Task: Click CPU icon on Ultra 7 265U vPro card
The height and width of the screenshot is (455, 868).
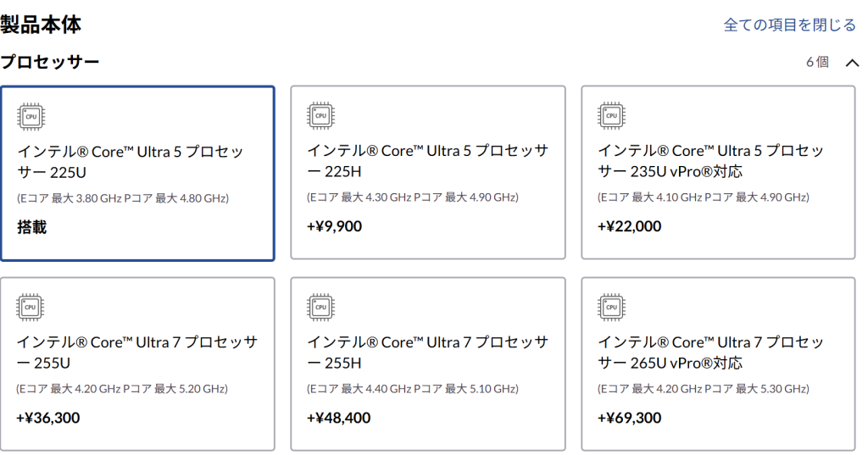Action: (611, 307)
